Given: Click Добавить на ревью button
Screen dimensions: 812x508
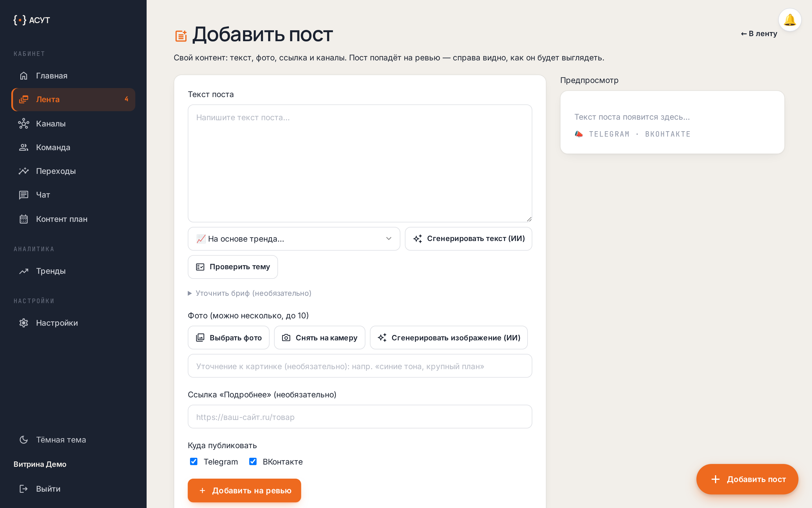Looking at the screenshot, I should point(244,491).
